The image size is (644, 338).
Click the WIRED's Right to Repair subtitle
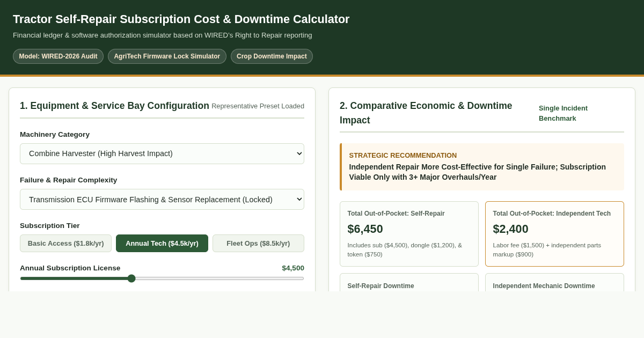pyautogui.click(x=162, y=35)
